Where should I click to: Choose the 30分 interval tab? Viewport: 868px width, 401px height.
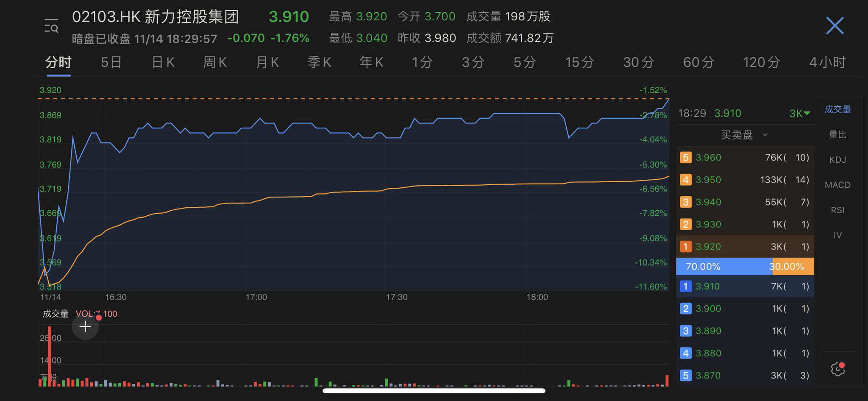(x=638, y=63)
